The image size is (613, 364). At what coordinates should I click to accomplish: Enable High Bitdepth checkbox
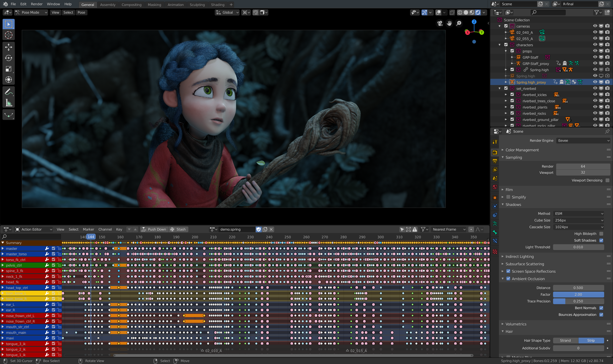point(601,234)
